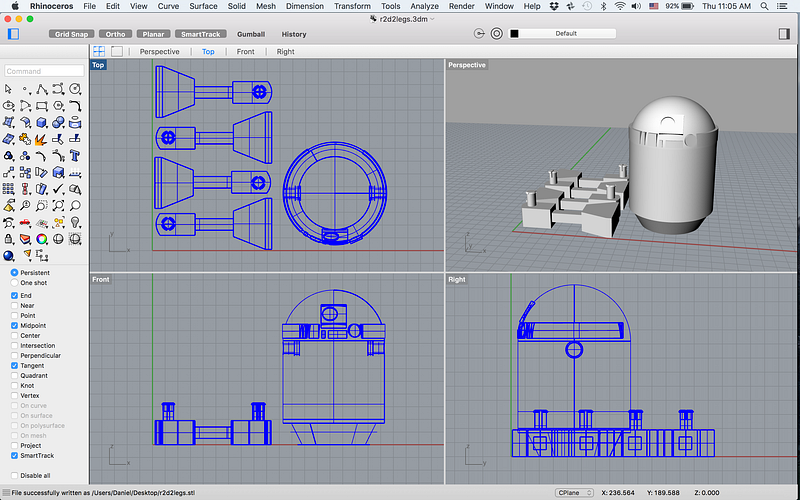Switch to the Front viewport tab
Image resolution: width=800 pixels, height=500 pixels.
click(x=245, y=52)
